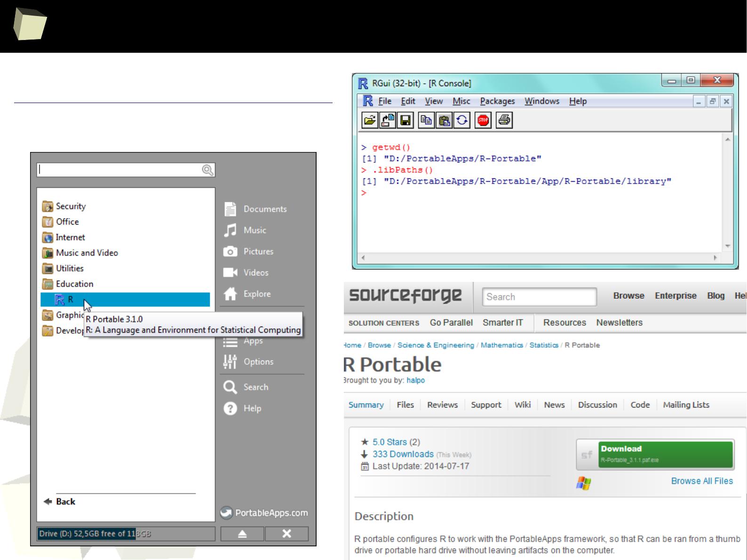Viewport: 747px width, 560px height.
Task: Click Smarter IT solution center link
Action: (502, 322)
